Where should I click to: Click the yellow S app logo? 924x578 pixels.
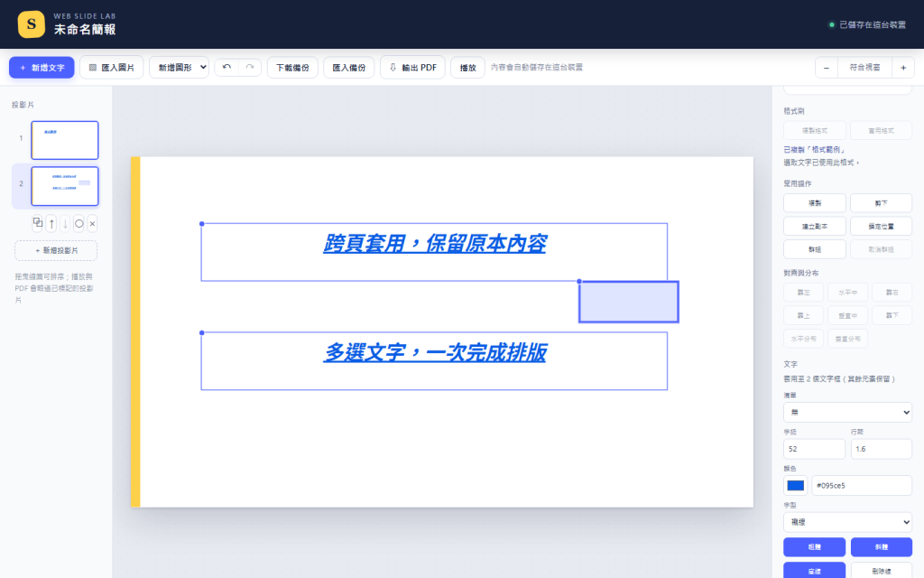pyautogui.click(x=32, y=24)
